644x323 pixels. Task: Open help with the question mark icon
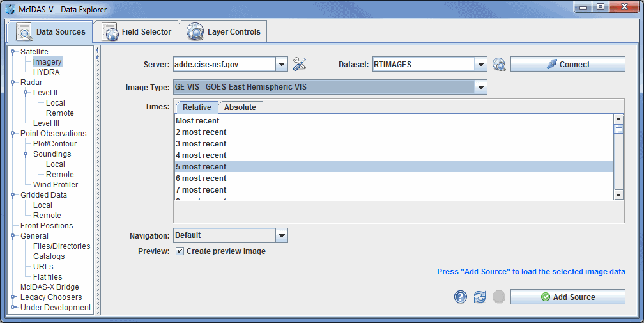[461, 297]
